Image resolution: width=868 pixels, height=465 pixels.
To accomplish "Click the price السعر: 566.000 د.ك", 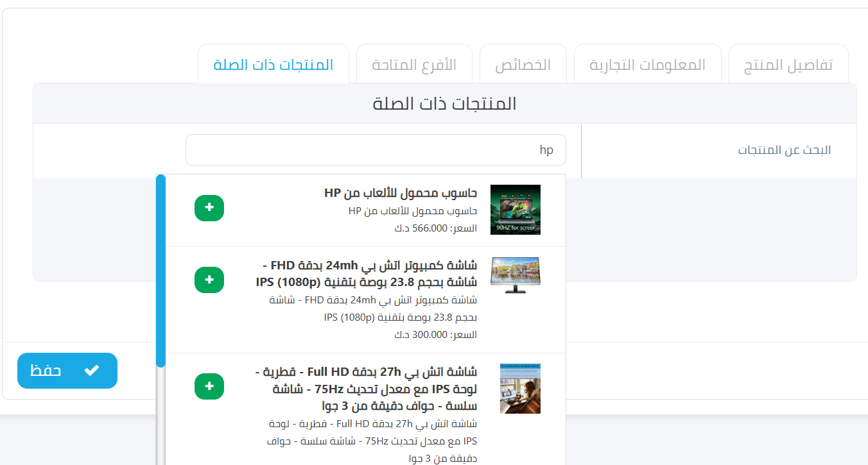I will tap(435, 228).
